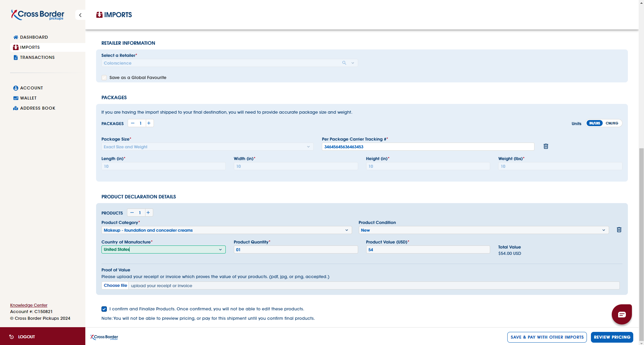Click the Cross Border Pickups logo
This screenshot has width=644, height=345.
[38, 15]
